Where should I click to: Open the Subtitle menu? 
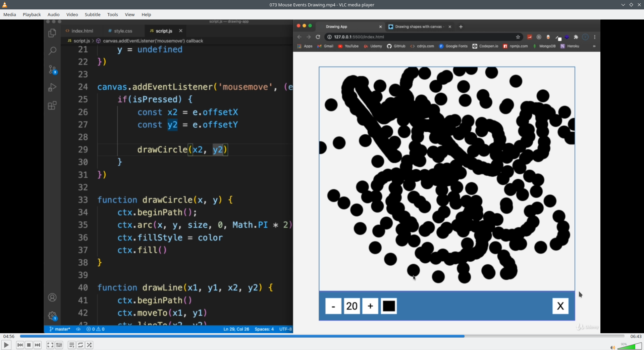click(93, 14)
